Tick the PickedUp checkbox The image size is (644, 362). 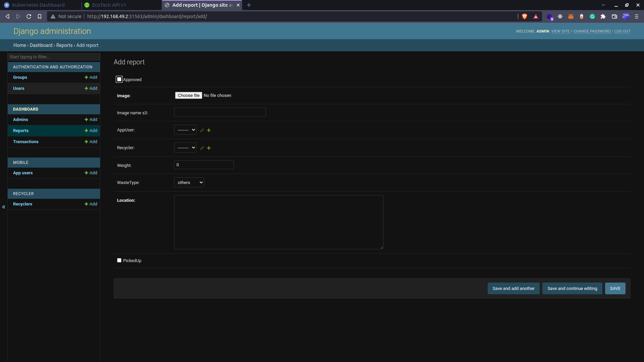[119, 260]
